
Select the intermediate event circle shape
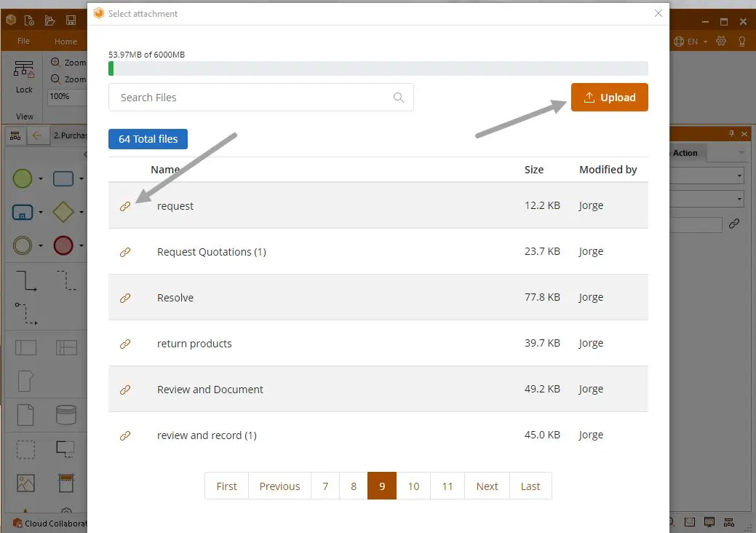(x=22, y=245)
